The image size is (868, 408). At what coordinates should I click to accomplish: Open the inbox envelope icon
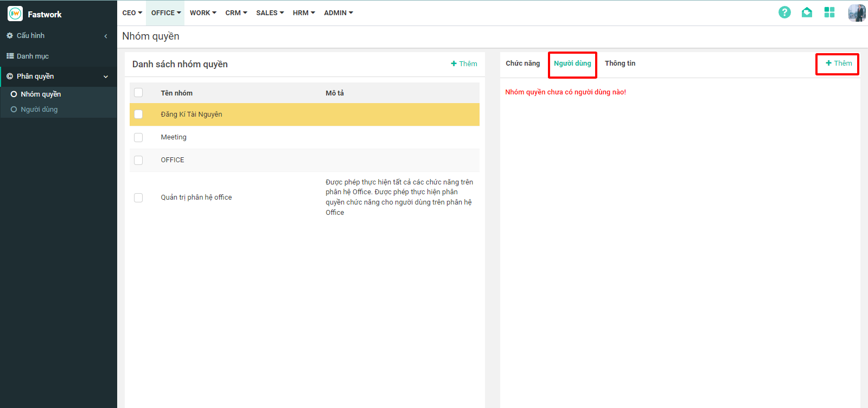(807, 12)
